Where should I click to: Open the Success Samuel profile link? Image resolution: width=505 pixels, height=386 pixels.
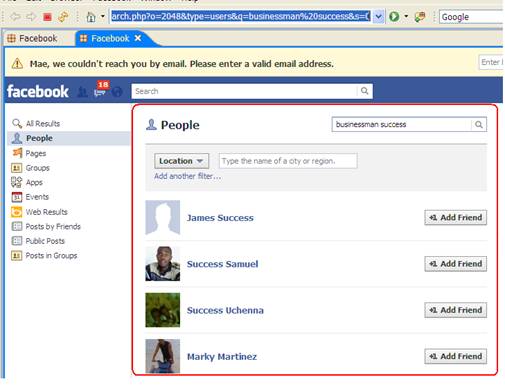point(222,264)
